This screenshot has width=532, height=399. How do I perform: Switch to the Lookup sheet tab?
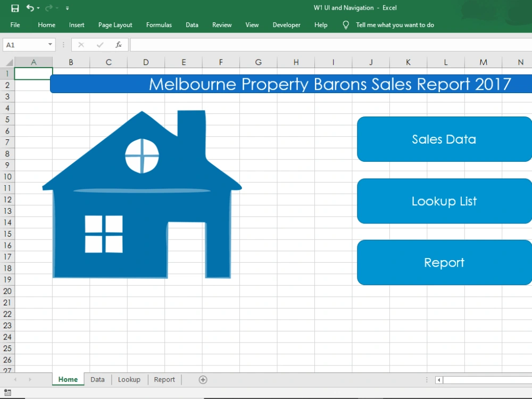[129, 379]
